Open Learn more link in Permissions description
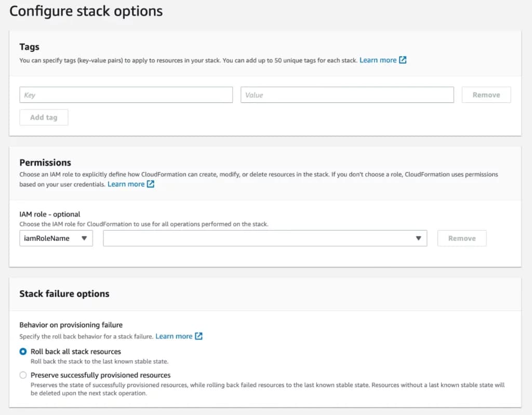This screenshot has height=415, width=532. pyautogui.click(x=126, y=184)
